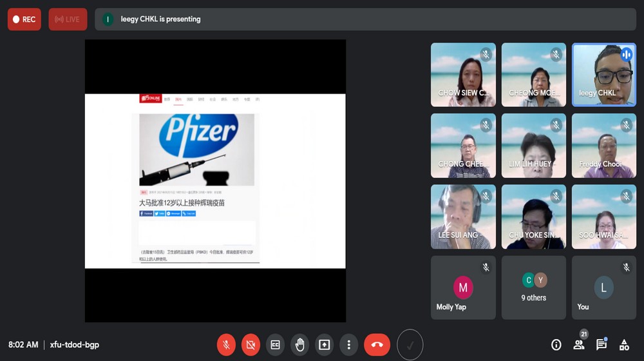This screenshot has width=644, height=361.
Task: Open the 9 others participants tile
Action: pos(533,288)
